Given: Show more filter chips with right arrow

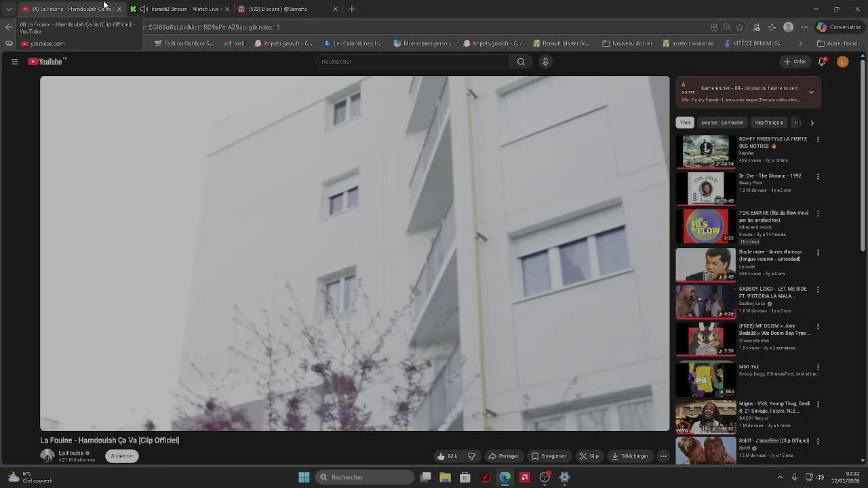Looking at the screenshot, I should click(812, 123).
